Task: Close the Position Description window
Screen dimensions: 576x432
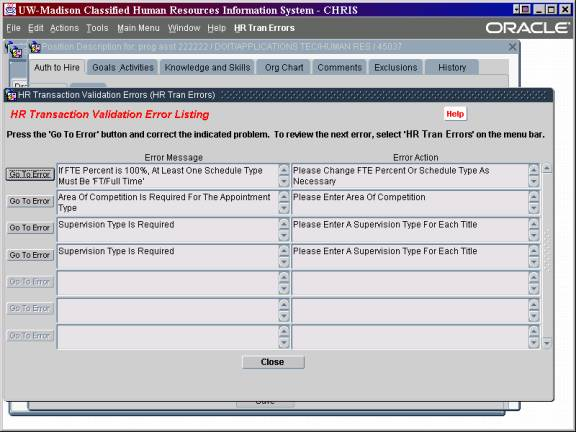Action: point(512,47)
